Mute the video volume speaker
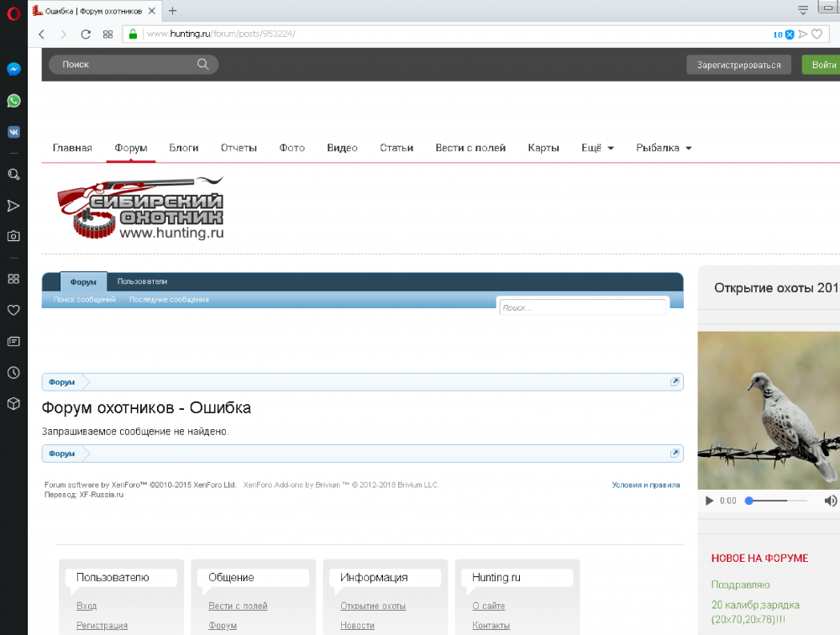The width and height of the screenshot is (840, 635). 830,501
